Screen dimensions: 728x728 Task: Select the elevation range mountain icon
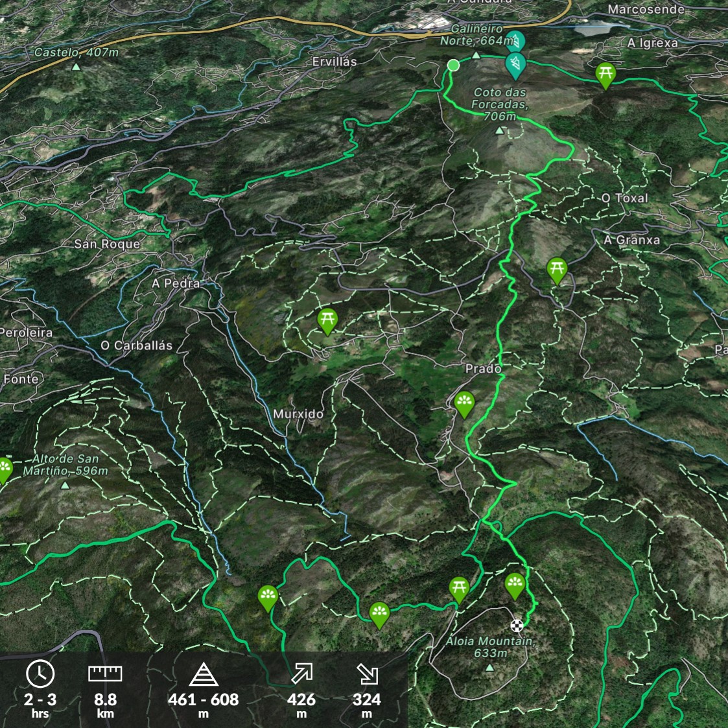[x=203, y=674]
